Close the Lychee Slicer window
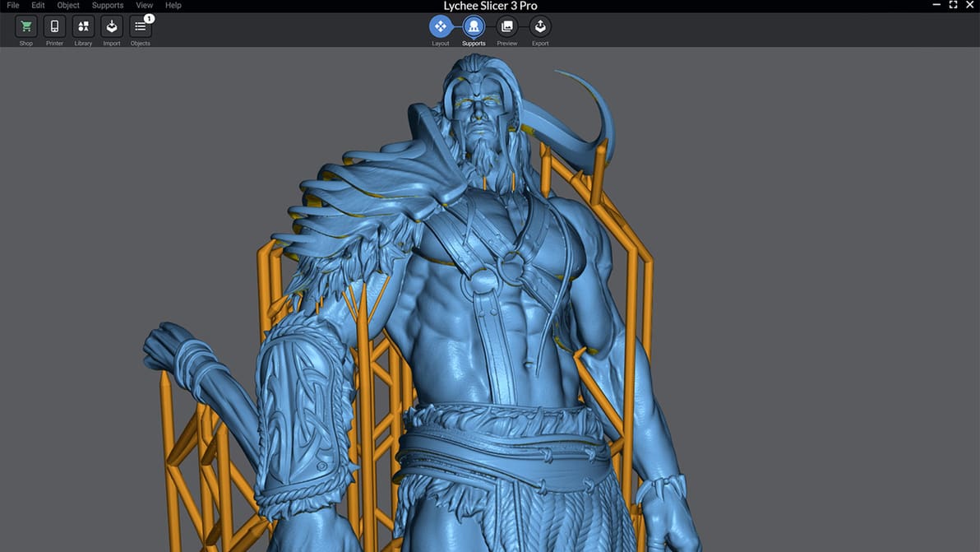 tap(970, 5)
